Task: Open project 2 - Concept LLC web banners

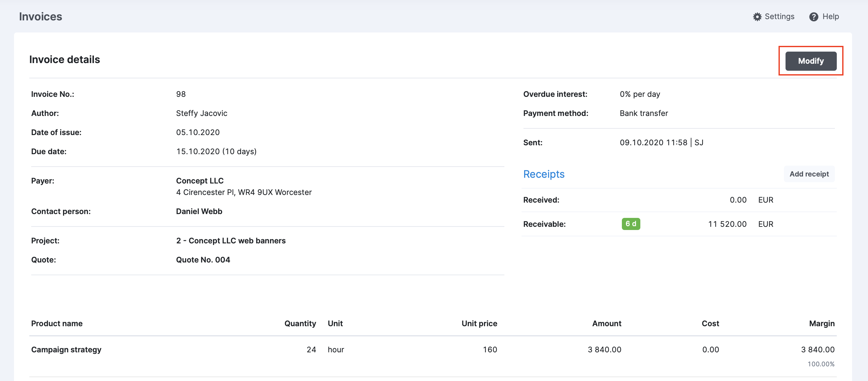Action: pos(231,241)
